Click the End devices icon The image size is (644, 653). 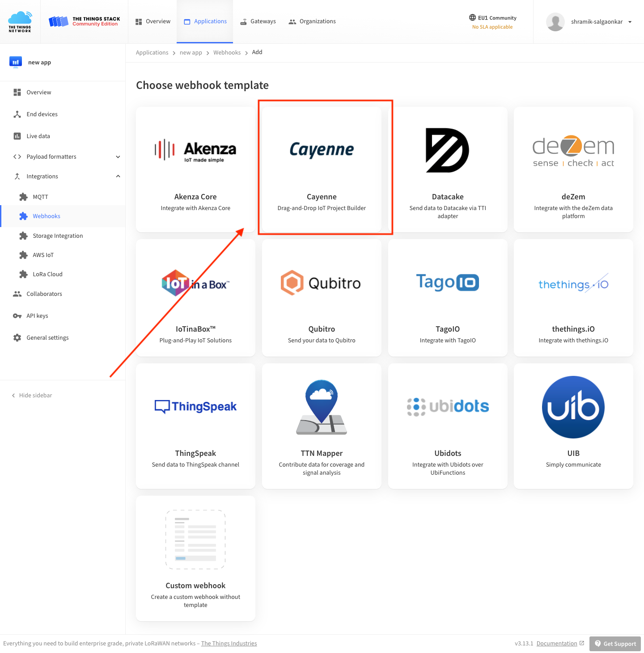pos(17,114)
